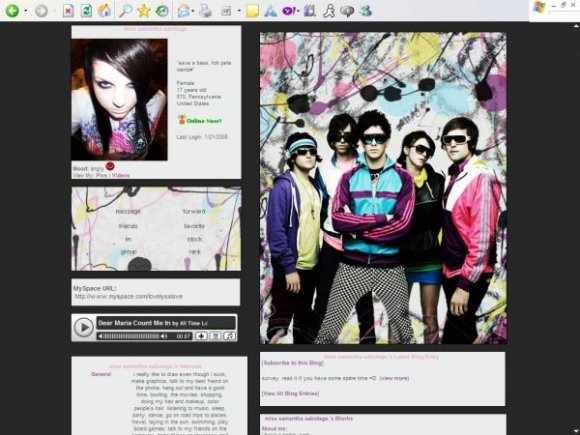
Task: Open History with the green clock icon
Action: coord(162,10)
